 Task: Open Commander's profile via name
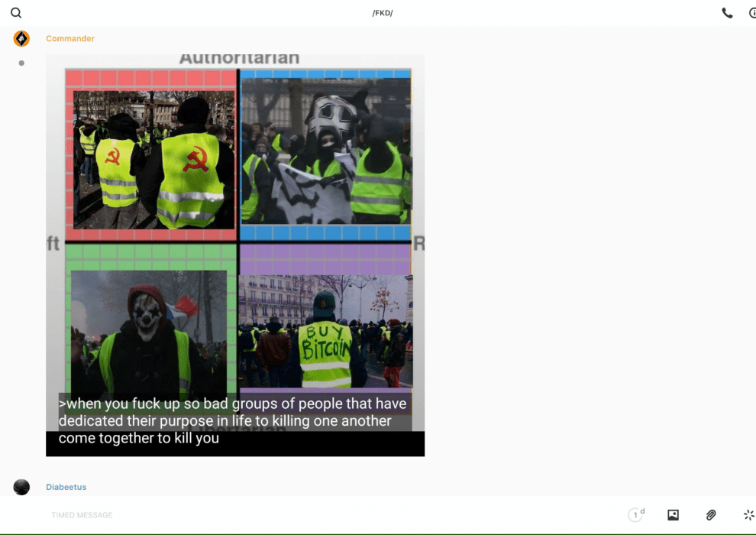click(70, 39)
